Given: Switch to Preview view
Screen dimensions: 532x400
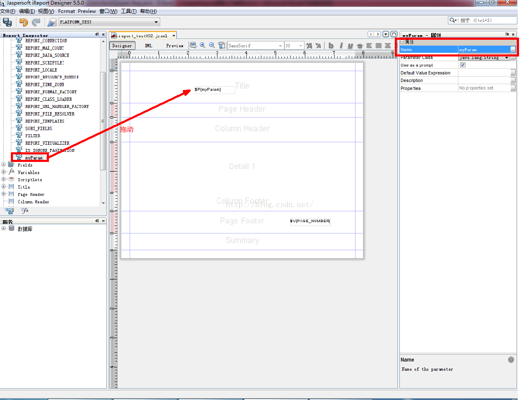Looking at the screenshot, I should pos(175,46).
